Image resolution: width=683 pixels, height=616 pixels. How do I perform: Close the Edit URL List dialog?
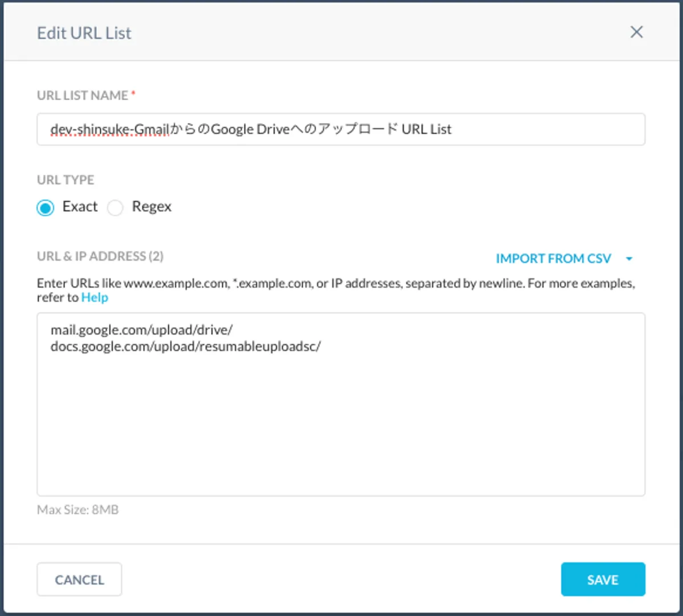click(x=636, y=32)
